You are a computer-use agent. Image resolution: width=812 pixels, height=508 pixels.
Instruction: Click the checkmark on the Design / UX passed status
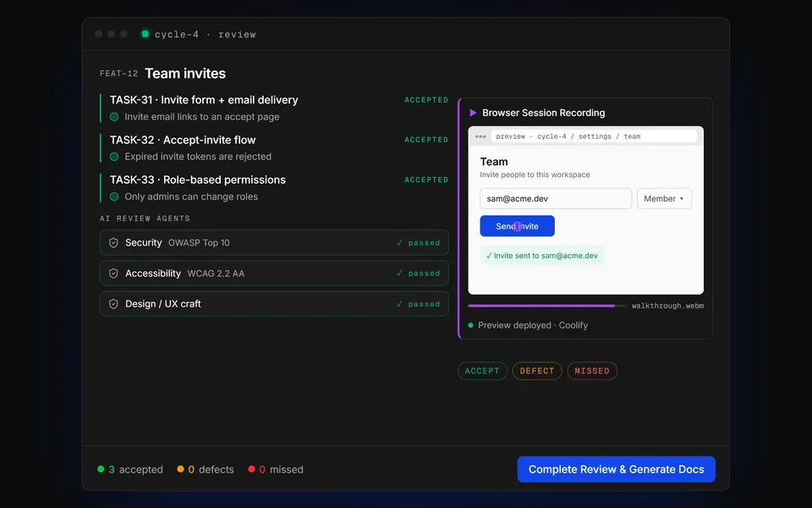click(x=399, y=304)
